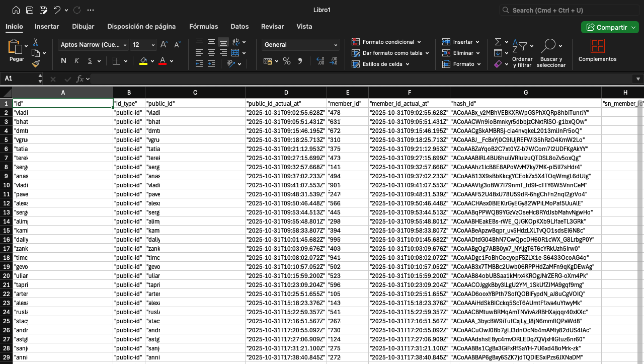Open the font name dropdown

(x=94, y=45)
